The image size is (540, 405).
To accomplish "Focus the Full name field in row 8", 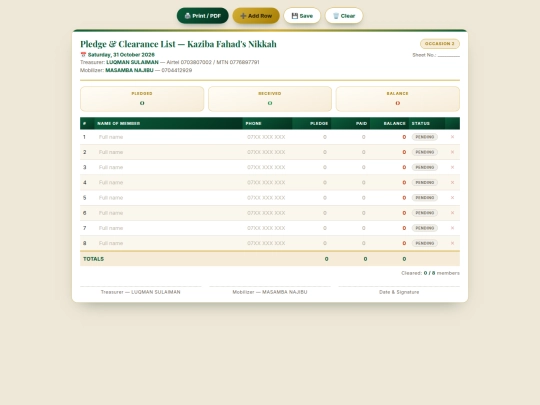I will click(x=169, y=243).
